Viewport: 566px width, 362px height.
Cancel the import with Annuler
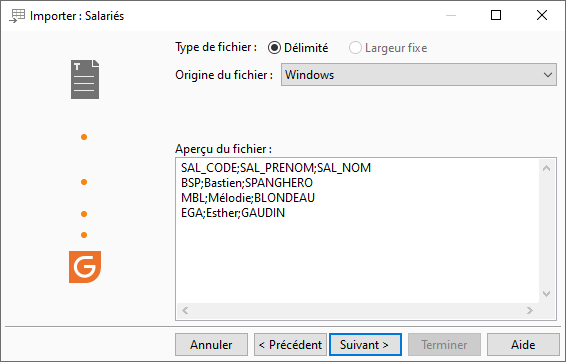click(212, 345)
